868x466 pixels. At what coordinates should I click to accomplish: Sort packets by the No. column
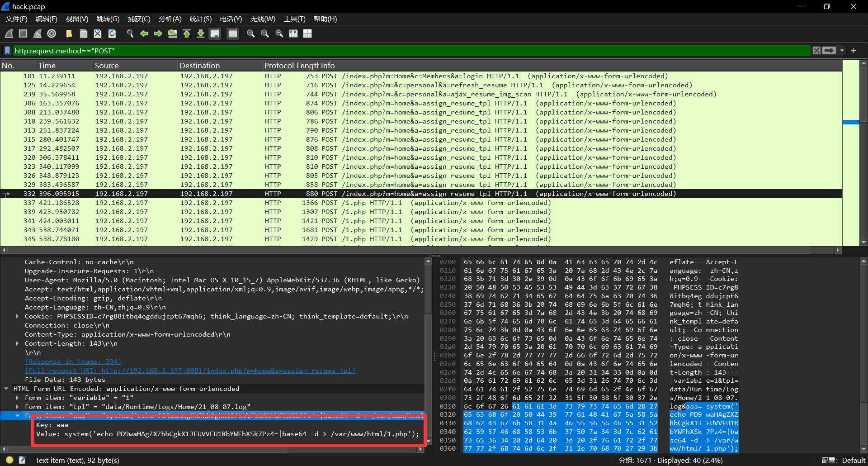click(18, 66)
